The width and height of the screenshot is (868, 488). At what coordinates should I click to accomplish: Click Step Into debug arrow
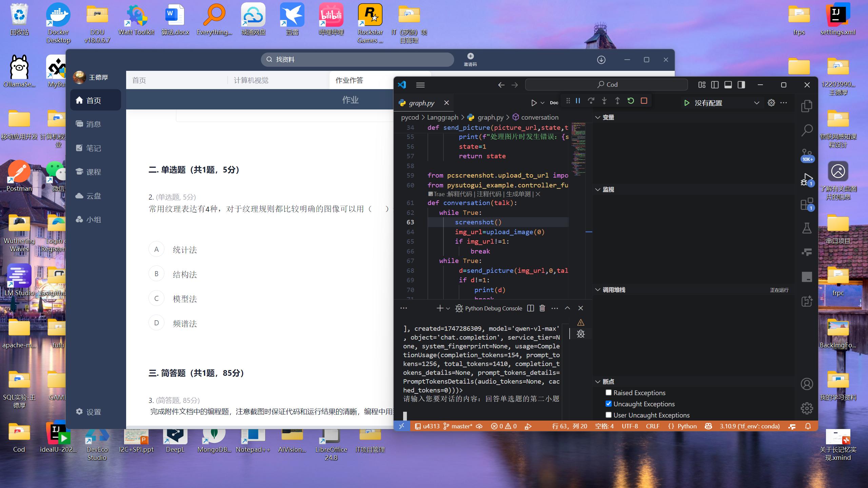pyautogui.click(x=604, y=101)
